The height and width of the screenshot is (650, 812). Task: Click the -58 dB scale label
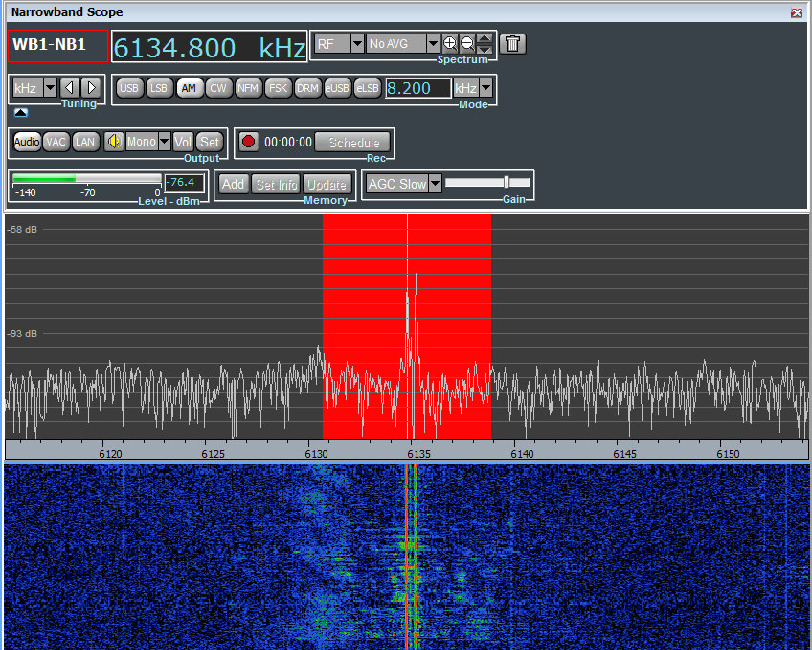22,229
